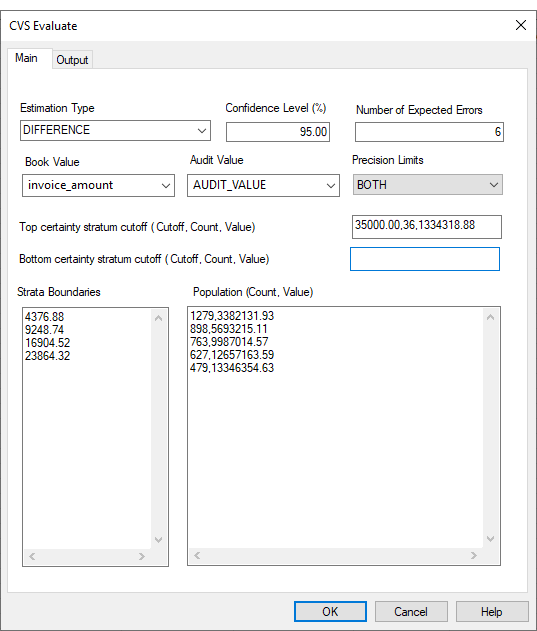Click inside the Population text area
The width and height of the screenshot is (537, 631).
pyautogui.click(x=336, y=427)
